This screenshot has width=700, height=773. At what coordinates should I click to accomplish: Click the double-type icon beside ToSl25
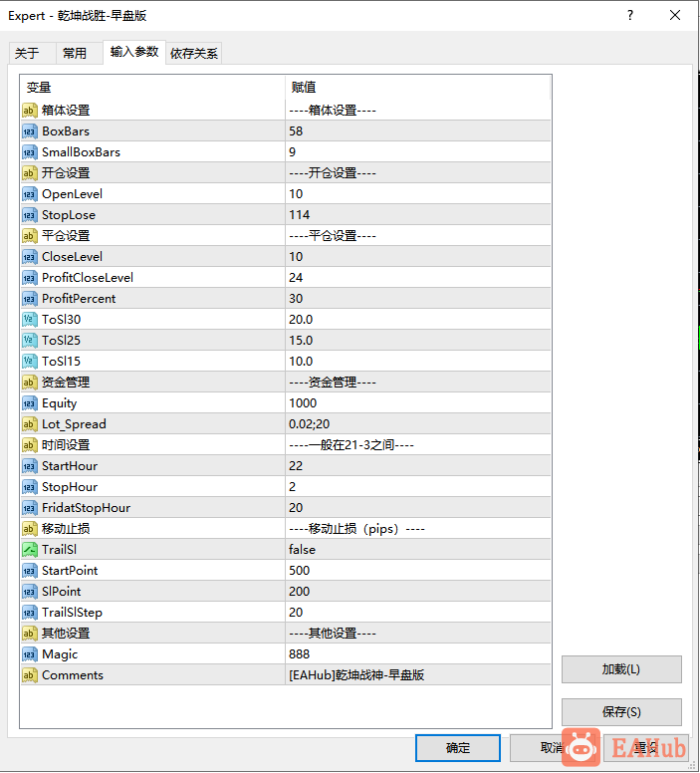click(x=30, y=340)
